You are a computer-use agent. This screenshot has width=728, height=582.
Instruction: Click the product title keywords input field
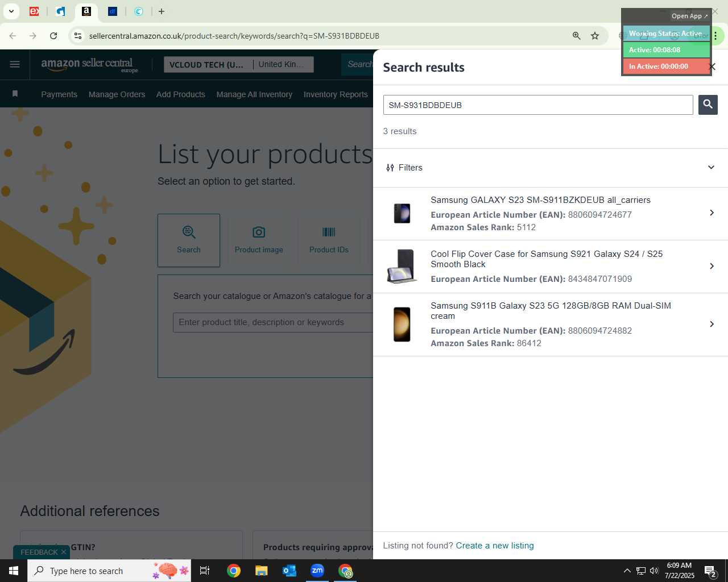pos(273,322)
